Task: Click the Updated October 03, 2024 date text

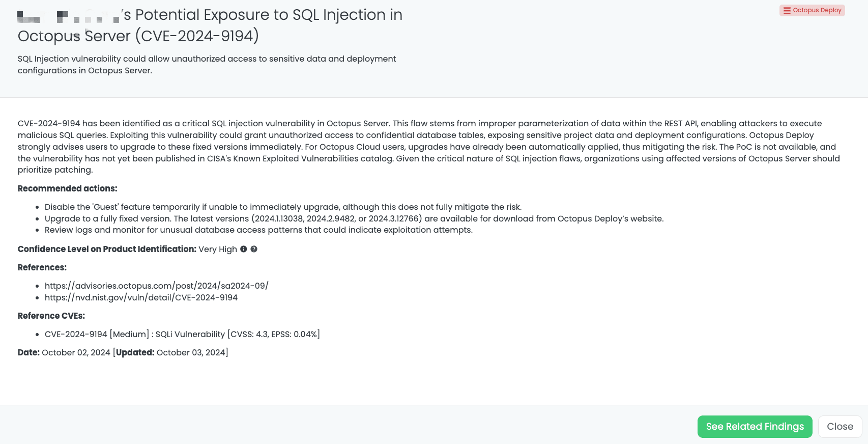Action: click(x=171, y=352)
